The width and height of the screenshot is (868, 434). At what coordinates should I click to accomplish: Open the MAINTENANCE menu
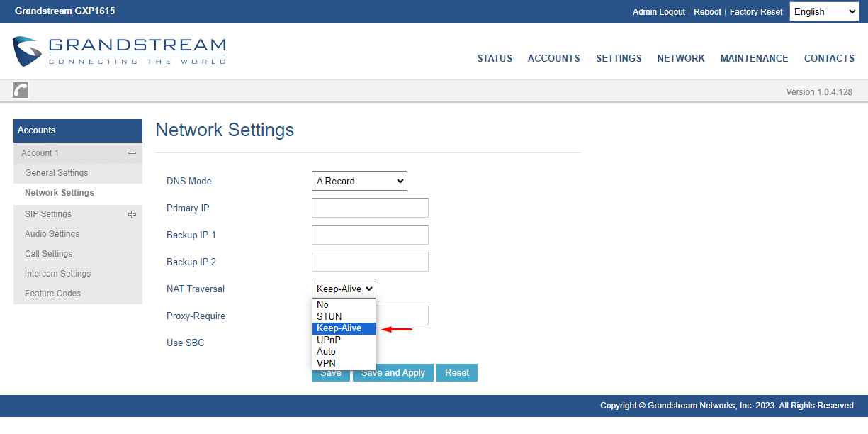[x=754, y=58]
